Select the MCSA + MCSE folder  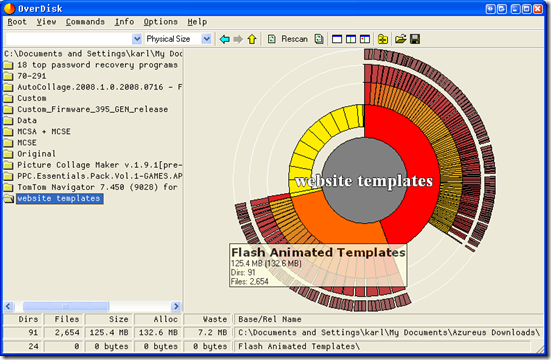(44, 131)
